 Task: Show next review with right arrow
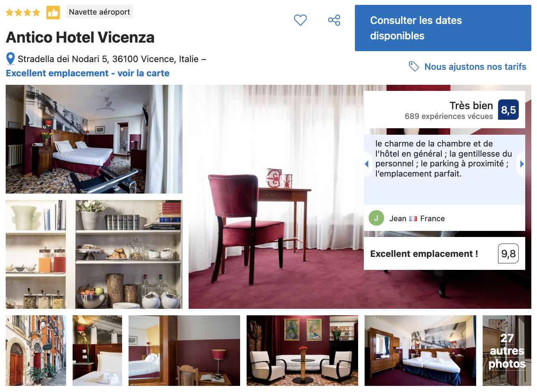tap(522, 164)
